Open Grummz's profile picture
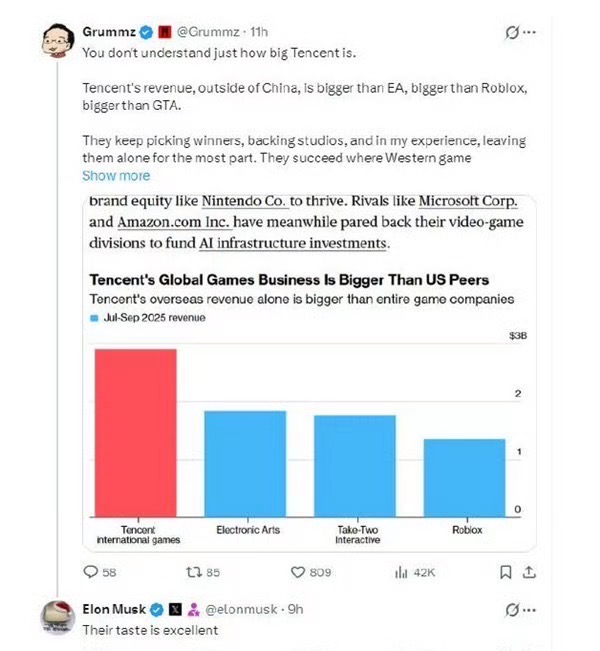600x651 pixels. pyautogui.click(x=56, y=42)
